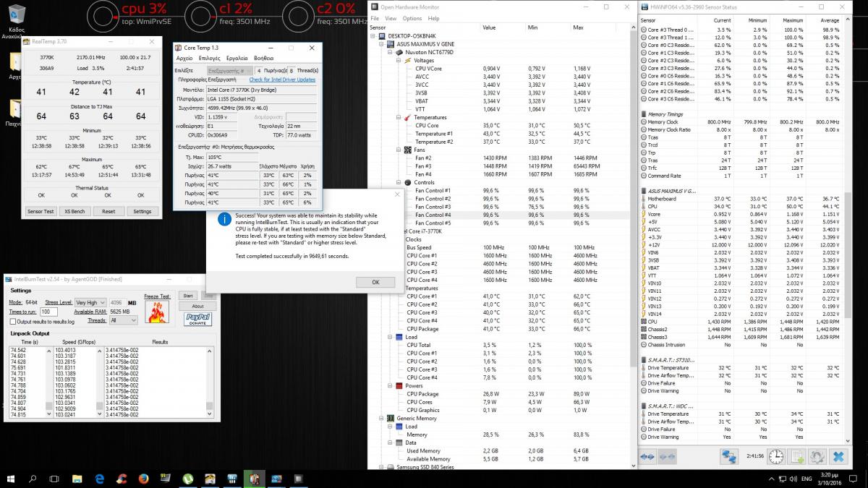Open the green uTorrent taskbar icon

click(187, 479)
